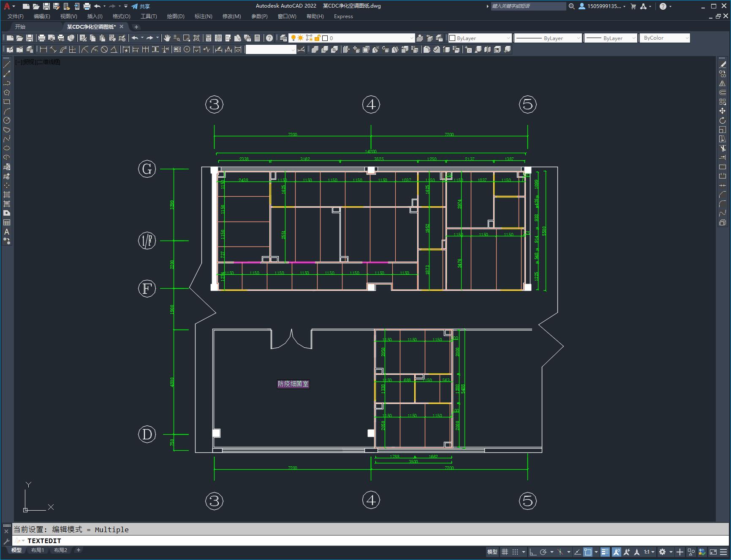Click the layer 0 color swatch
The width and height of the screenshot is (731, 560).
[x=325, y=38]
